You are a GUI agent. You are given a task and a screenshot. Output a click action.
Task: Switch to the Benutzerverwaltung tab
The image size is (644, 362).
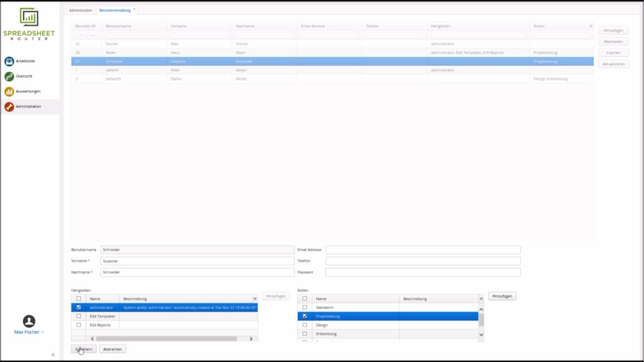(x=115, y=10)
